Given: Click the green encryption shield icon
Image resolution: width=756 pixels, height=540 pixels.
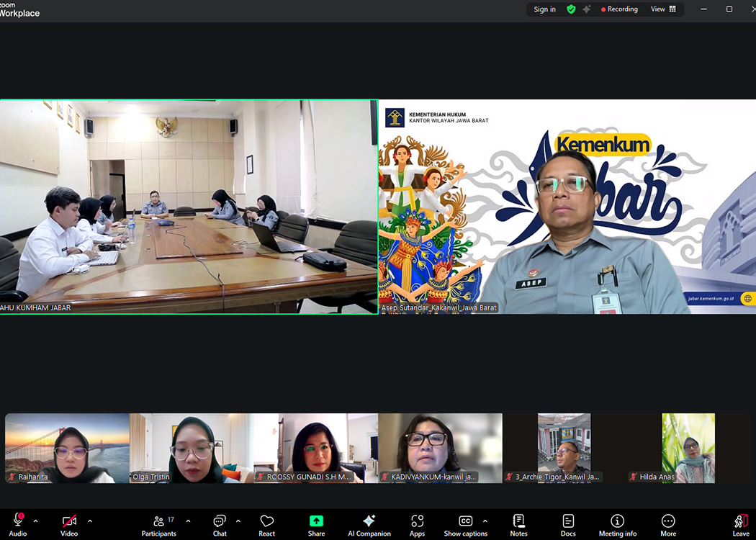Looking at the screenshot, I should tap(571, 9).
